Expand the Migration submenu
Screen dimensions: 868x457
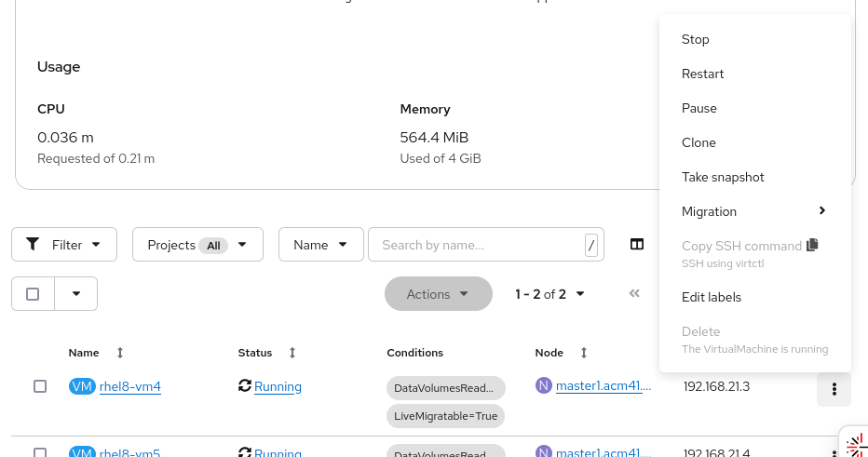pos(754,211)
